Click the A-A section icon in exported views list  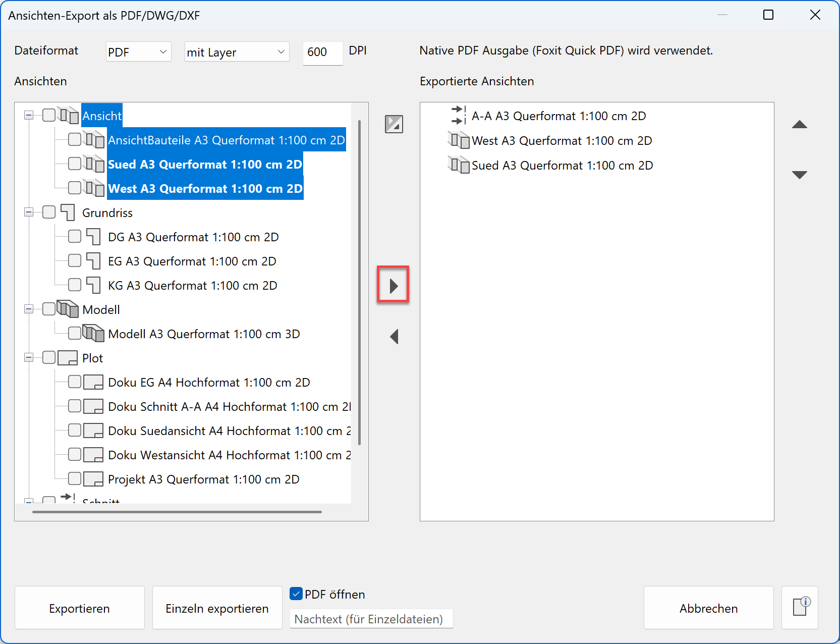(x=458, y=116)
